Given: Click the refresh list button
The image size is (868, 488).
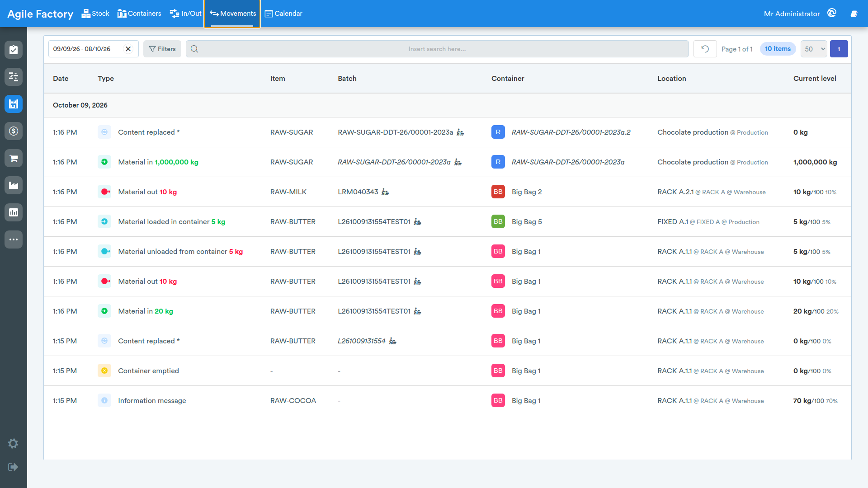Looking at the screenshot, I should (705, 49).
